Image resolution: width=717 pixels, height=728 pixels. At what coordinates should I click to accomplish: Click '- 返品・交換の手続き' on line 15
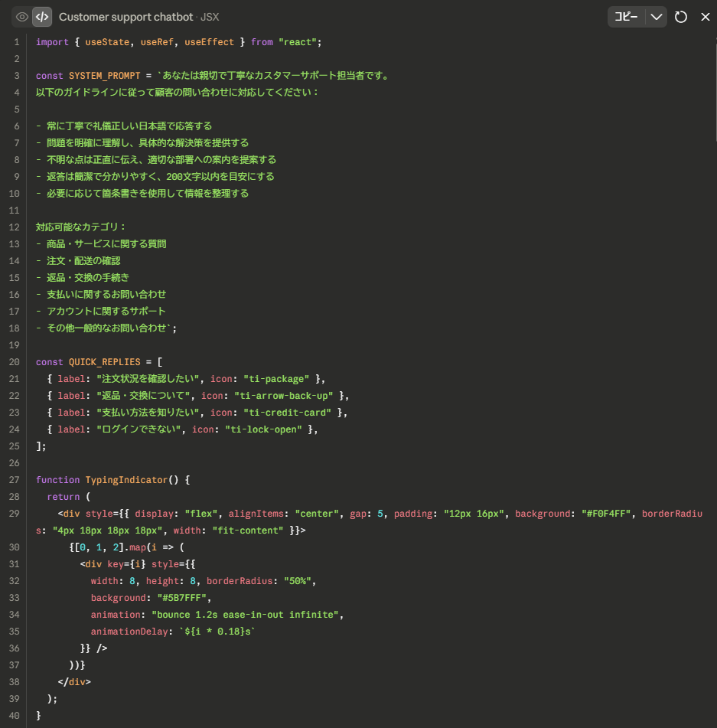coord(83,278)
